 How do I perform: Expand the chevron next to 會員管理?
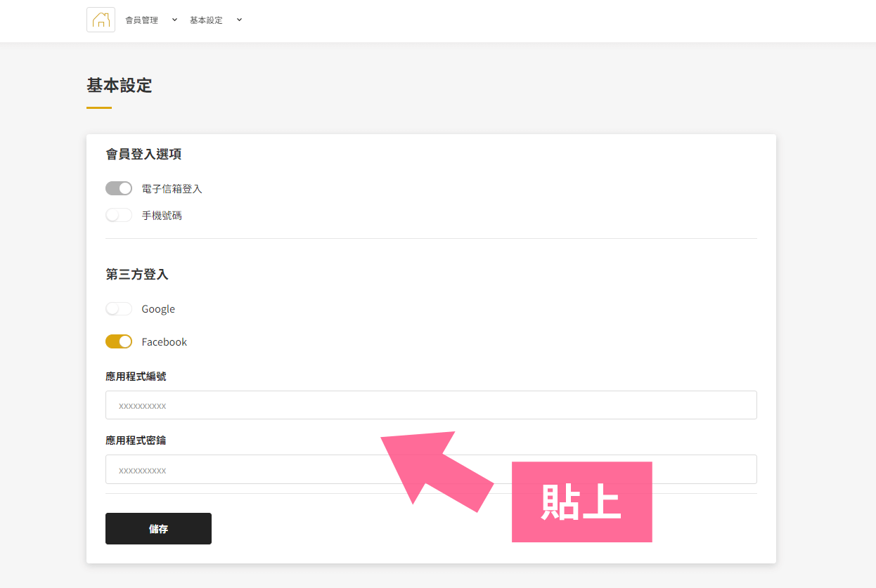click(x=174, y=20)
